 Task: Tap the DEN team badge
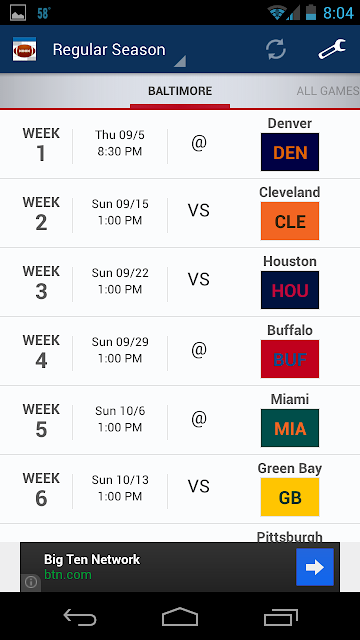[290, 152]
